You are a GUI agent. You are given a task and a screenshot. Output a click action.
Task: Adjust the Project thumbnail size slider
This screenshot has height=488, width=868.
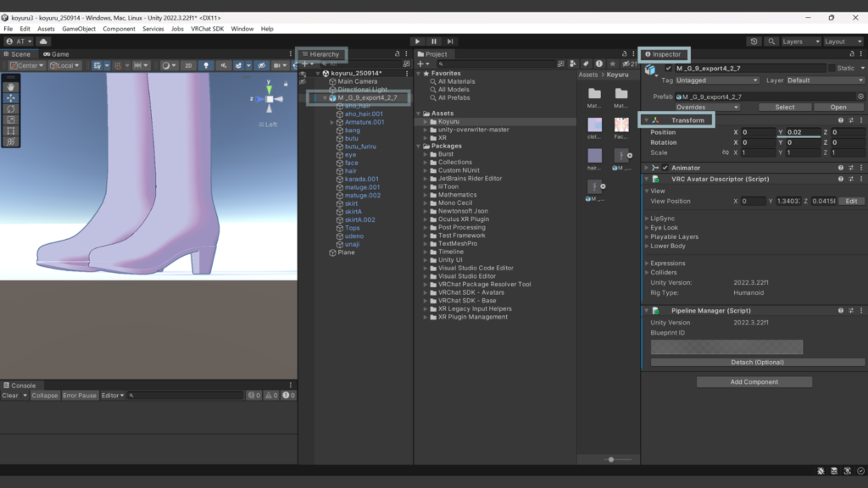click(x=611, y=459)
